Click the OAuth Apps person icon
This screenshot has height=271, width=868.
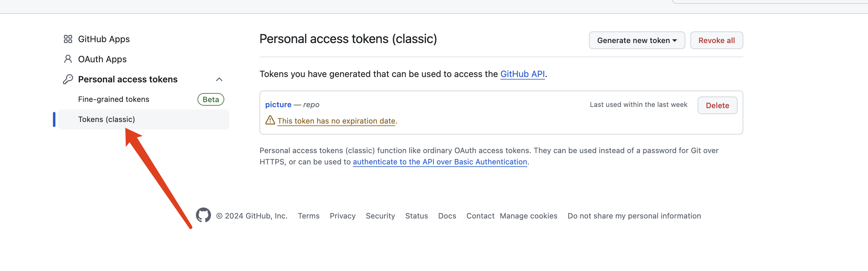pos(68,59)
